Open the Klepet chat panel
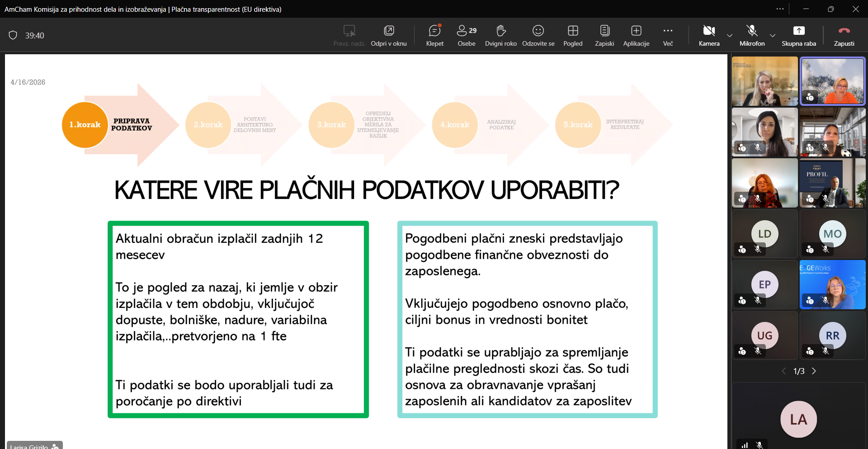The width and height of the screenshot is (868, 449). (x=434, y=35)
